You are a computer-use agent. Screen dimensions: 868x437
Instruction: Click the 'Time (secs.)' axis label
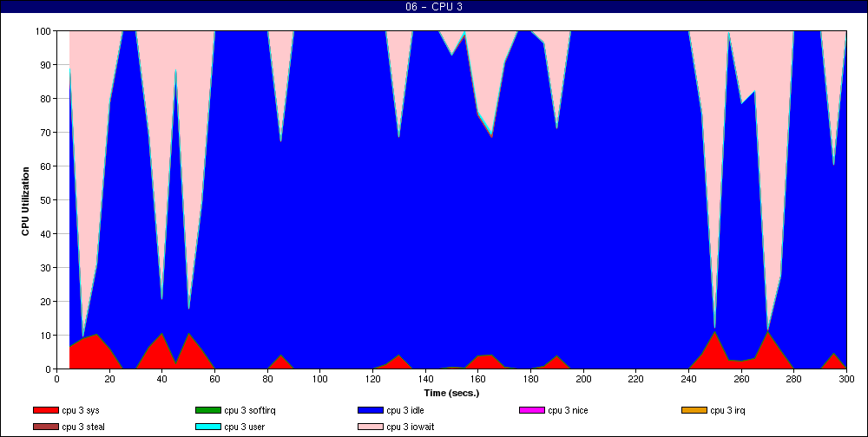[x=451, y=394]
